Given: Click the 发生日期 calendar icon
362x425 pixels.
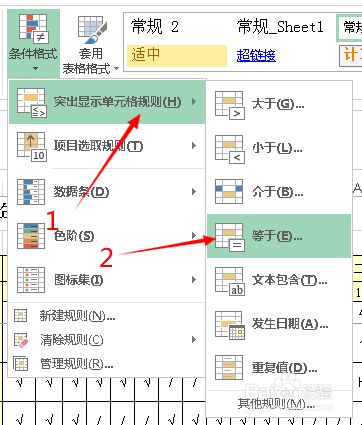Looking at the screenshot, I should pos(230,325).
